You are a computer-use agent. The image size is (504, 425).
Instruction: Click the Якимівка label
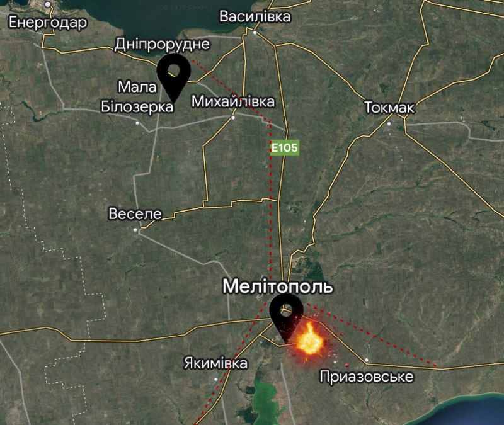pos(215,363)
